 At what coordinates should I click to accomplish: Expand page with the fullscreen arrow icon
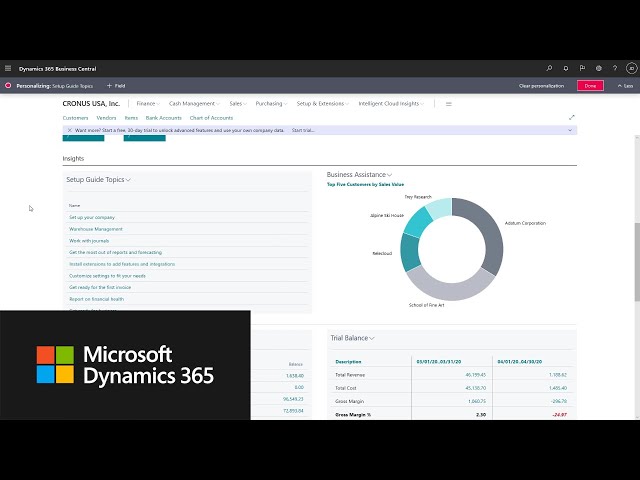[572, 117]
